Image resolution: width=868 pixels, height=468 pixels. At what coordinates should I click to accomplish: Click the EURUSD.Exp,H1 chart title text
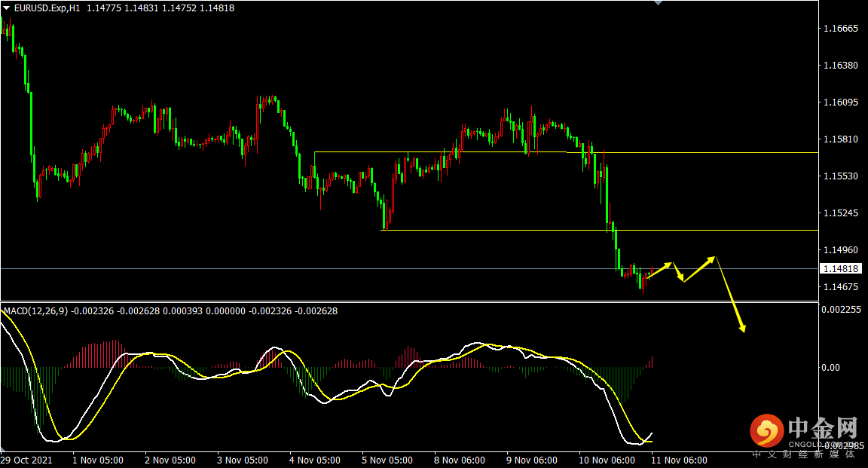pos(47,8)
